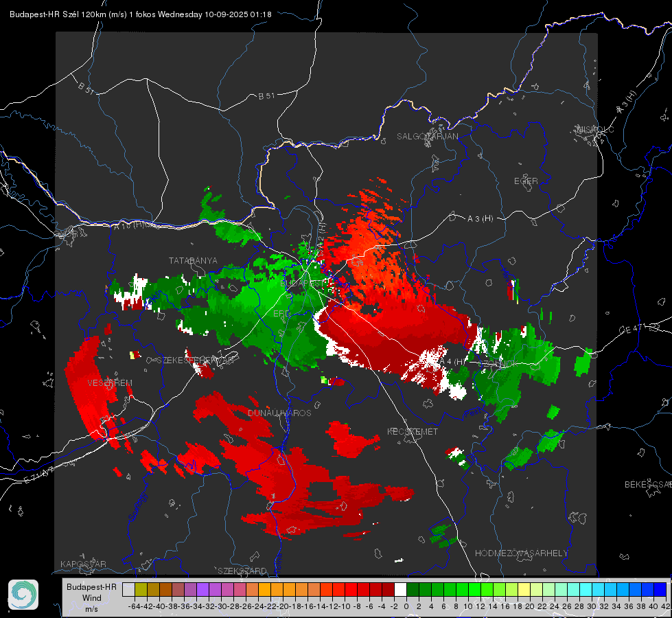Select the dark blue legend swatch at 40

pos(660,590)
